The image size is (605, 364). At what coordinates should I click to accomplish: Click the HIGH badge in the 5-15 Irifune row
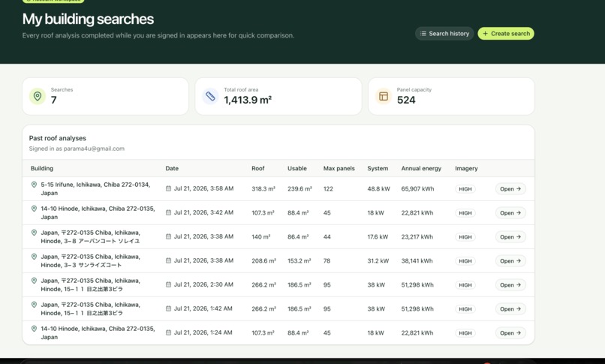click(x=465, y=189)
